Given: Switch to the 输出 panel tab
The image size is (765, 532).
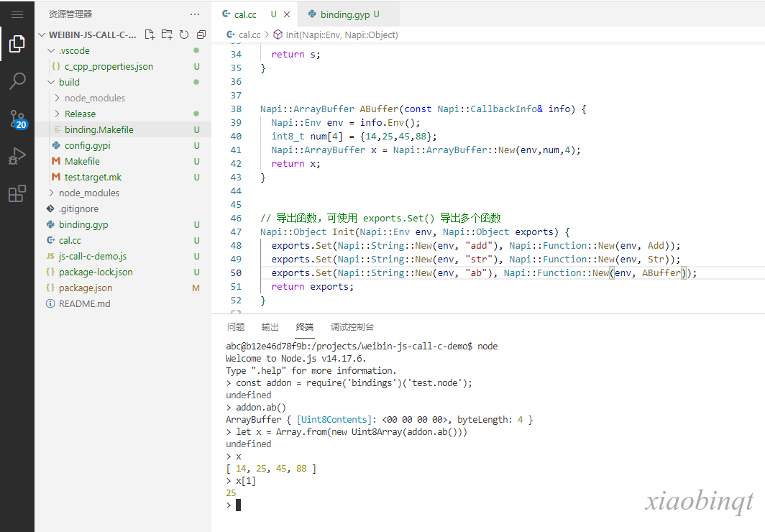Looking at the screenshot, I should (x=270, y=327).
